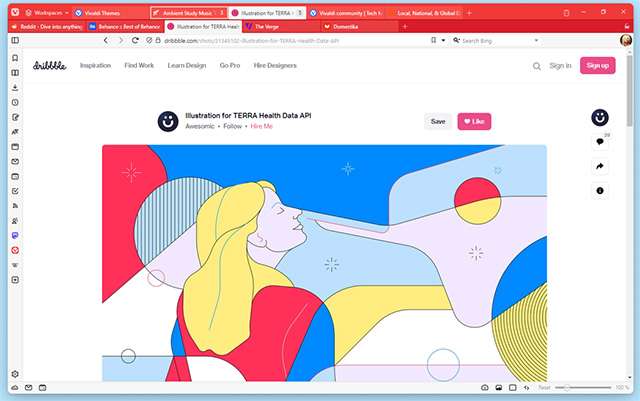The height and width of the screenshot is (401, 640).
Task: Open the Mail panel
Action: click(x=15, y=162)
